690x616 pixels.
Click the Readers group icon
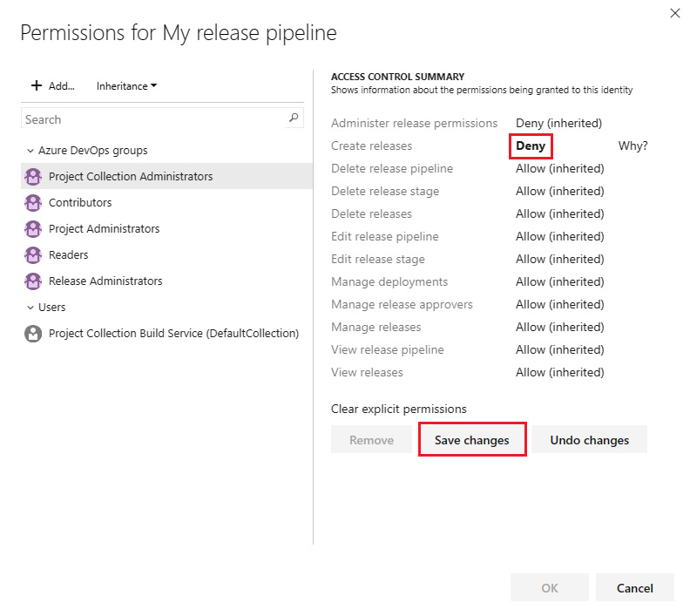coord(33,255)
